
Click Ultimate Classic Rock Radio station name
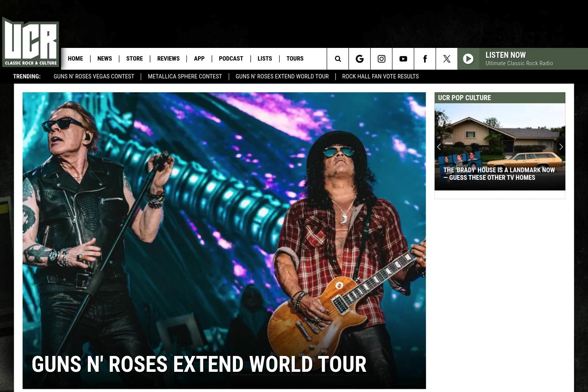pyautogui.click(x=519, y=63)
